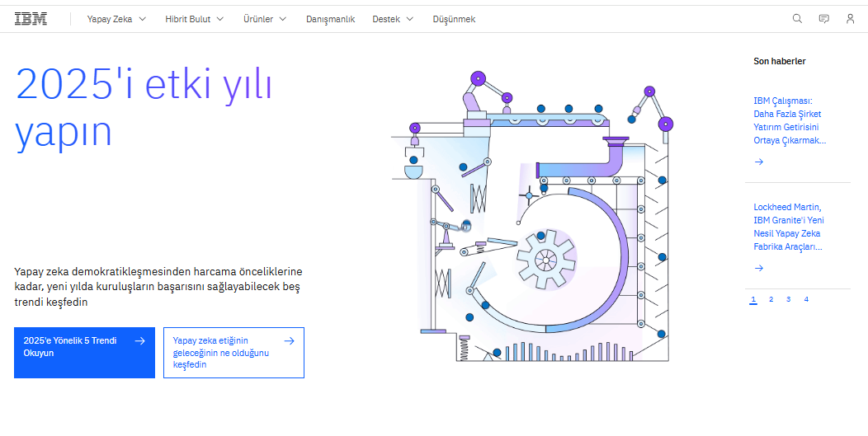Viewport: 868px width, 436px height.
Task: Click the IBM logo
Action: (x=31, y=19)
